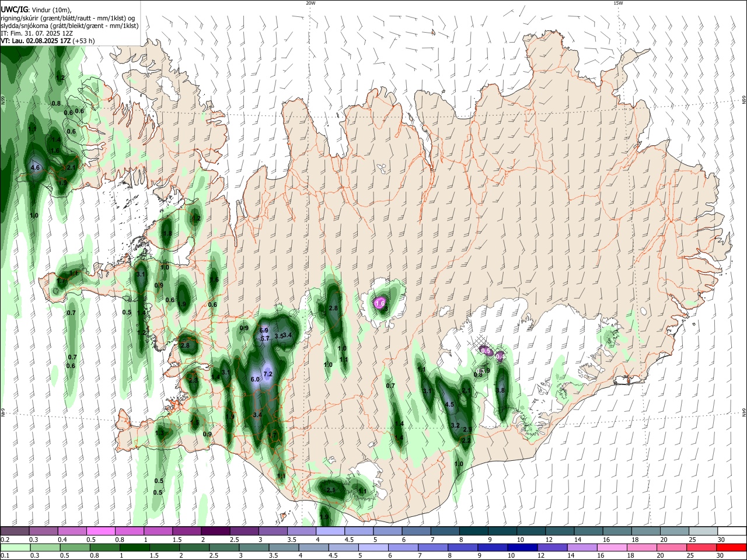
Task: Click the 4.5 precipitation value in southeast
Action: (449, 404)
